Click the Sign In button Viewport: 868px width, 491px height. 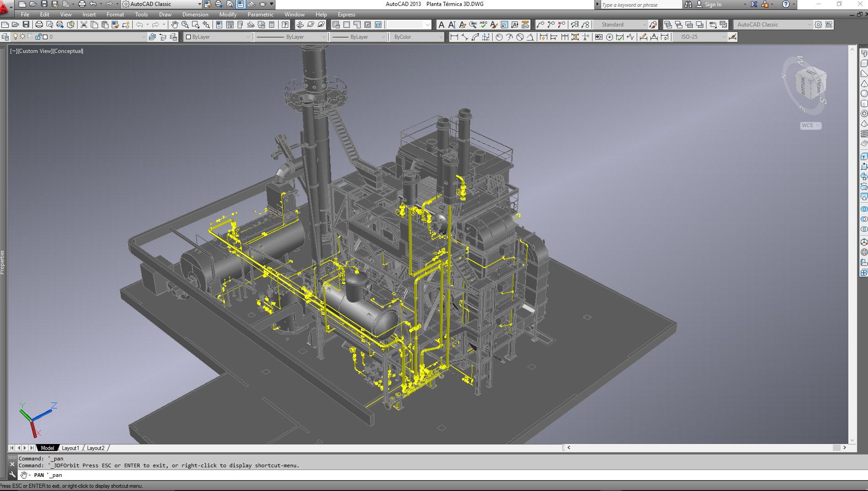(x=713, y=5)
